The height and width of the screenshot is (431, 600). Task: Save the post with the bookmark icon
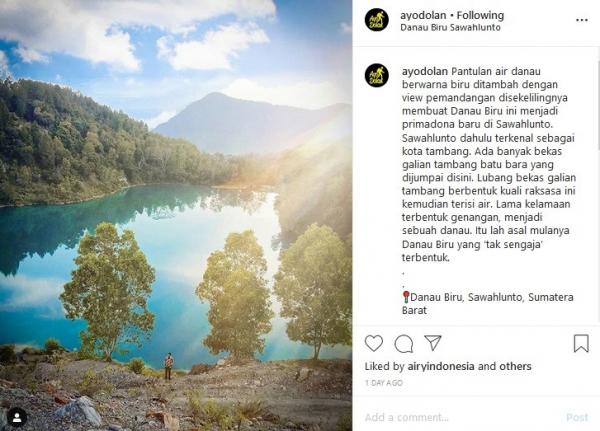pyautogui.click(x=581, y=343)
